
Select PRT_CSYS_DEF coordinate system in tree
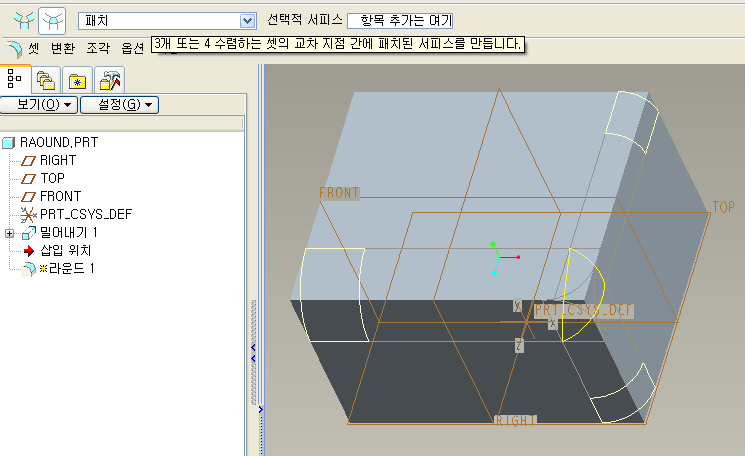85,214
